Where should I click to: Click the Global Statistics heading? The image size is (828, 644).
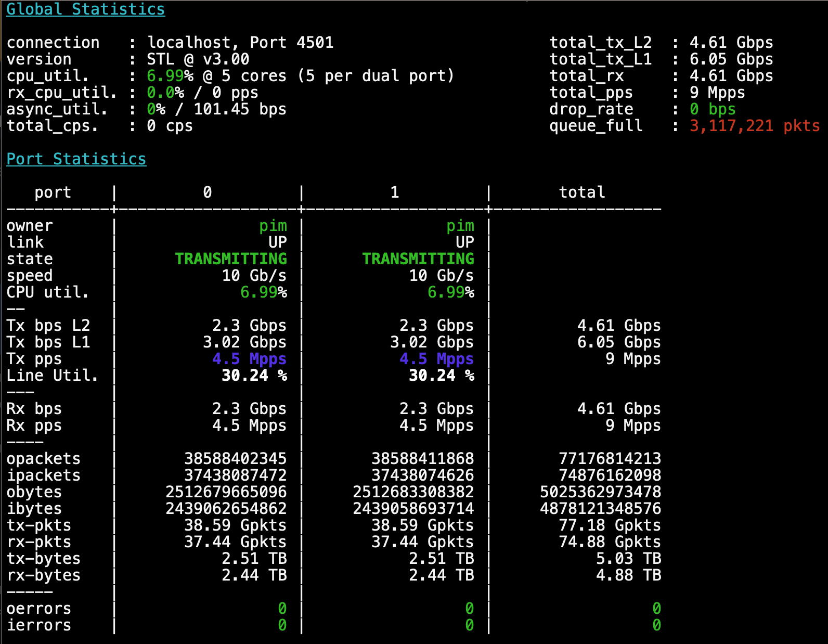tap(85, 9)
